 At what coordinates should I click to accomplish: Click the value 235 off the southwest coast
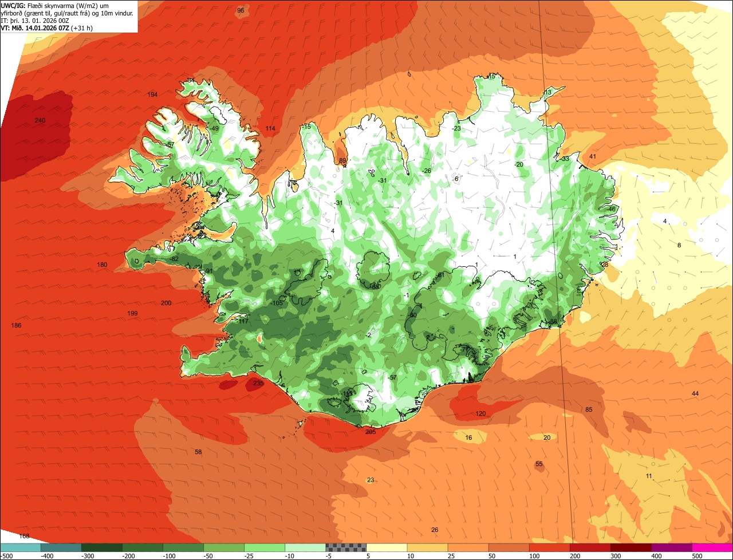(258, 383)
